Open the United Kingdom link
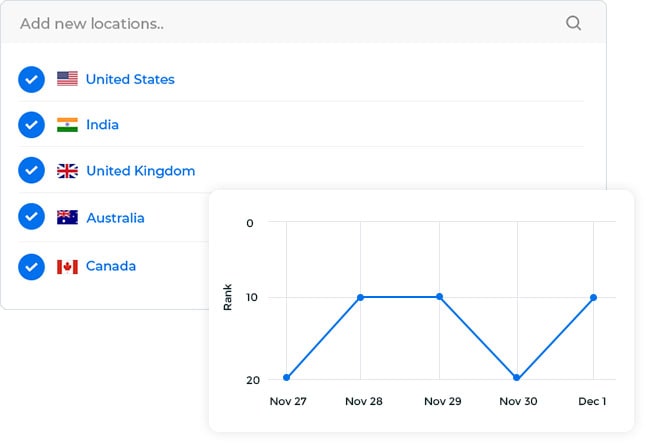Screen dimensions: 646x444 140,171
